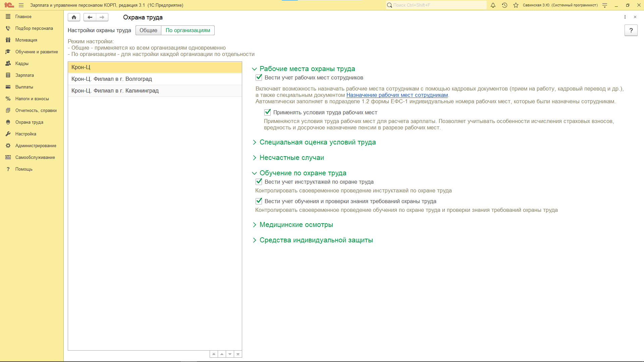Click the help question mark button

point(631,31)
